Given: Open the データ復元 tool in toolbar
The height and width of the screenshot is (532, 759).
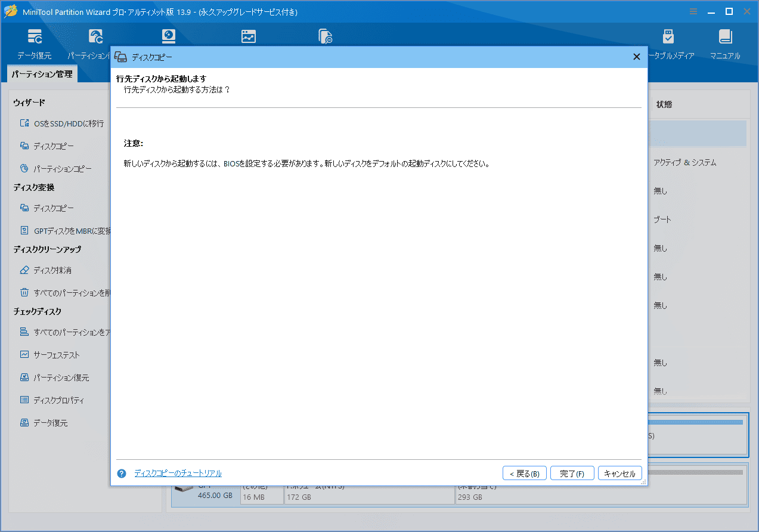Looking at the screenshot, I should (35, 44).
